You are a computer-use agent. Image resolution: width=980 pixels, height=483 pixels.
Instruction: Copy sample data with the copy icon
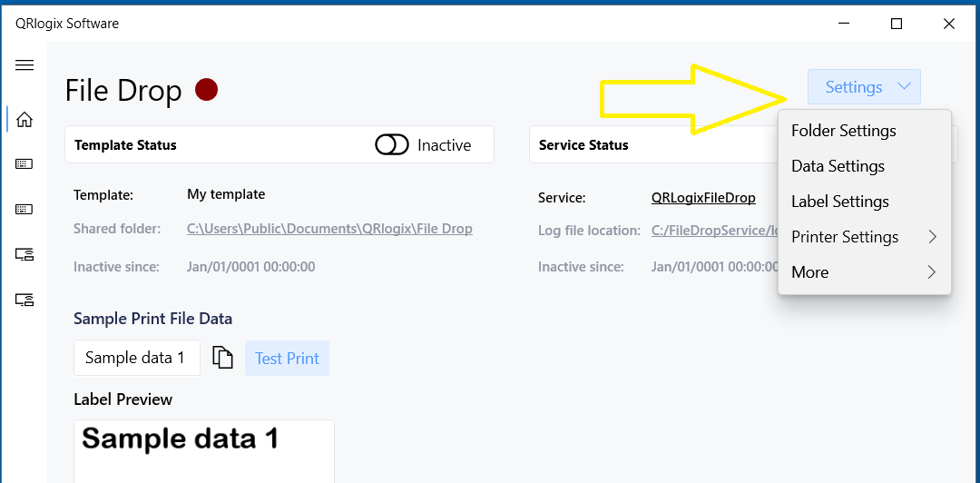click(x=222, y=357)
